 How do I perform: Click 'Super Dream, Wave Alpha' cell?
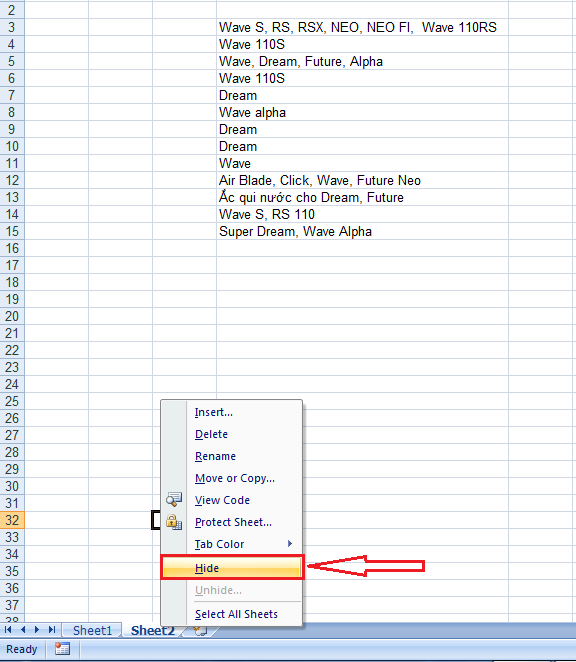(x=362, y=231)
